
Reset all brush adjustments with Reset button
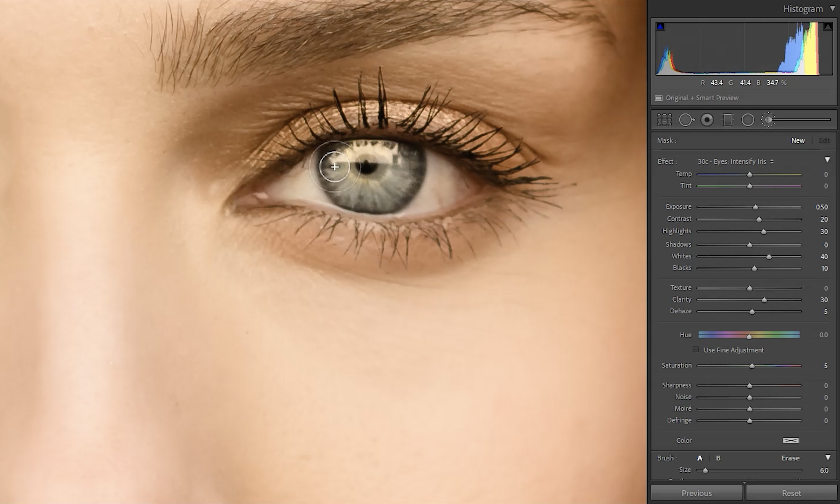[x=791, y=493]
